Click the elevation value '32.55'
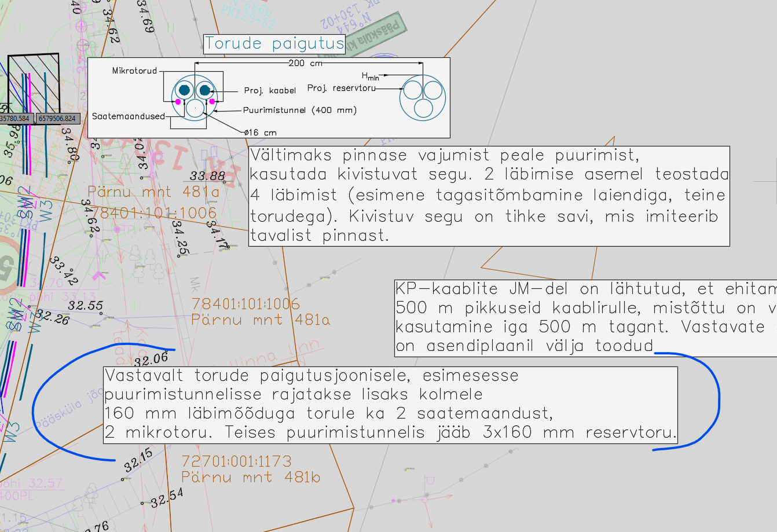This screenshot has height=532, width=777. click(x=86, y=306)
